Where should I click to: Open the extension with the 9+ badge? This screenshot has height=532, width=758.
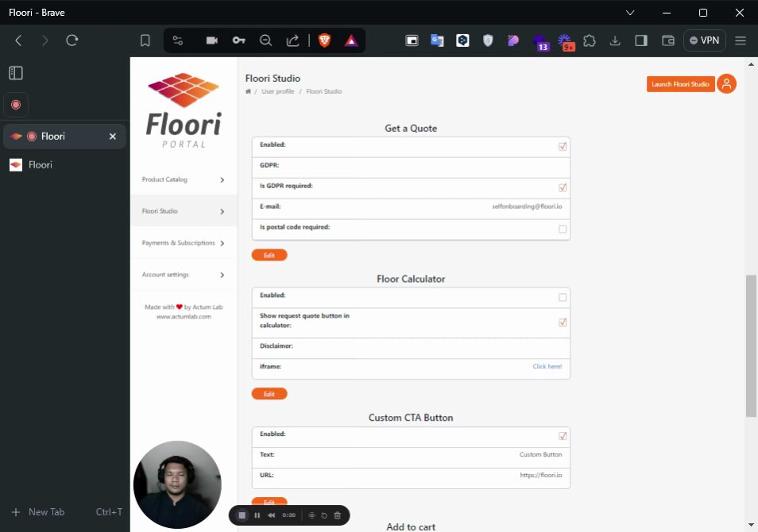tap(566, 43)
